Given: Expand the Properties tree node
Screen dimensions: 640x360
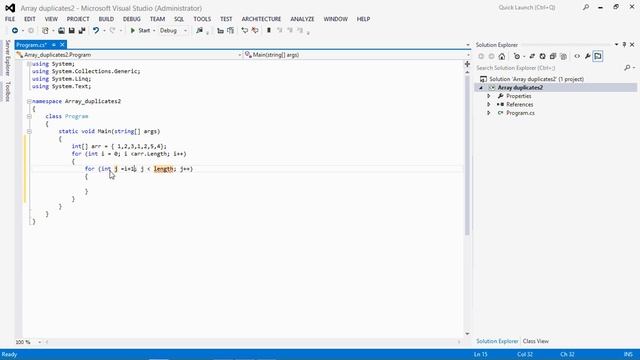Looking at the screenshot, I should tap(489, 96).
